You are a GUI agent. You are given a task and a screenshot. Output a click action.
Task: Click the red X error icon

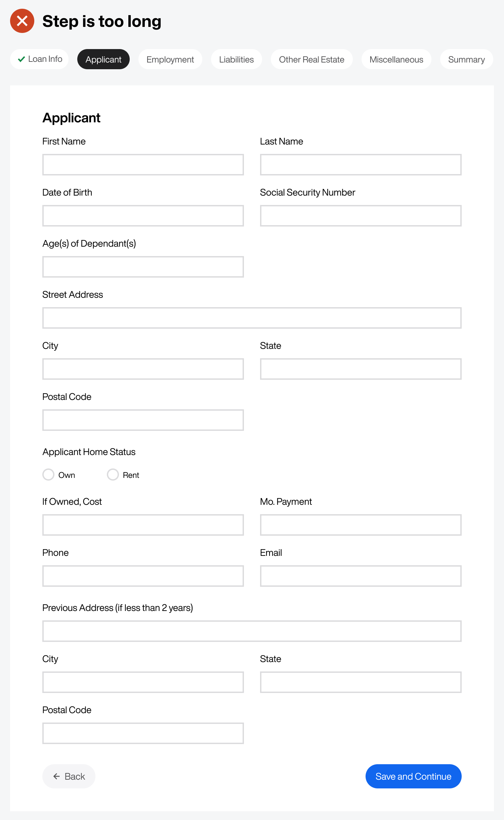[22, 21]
